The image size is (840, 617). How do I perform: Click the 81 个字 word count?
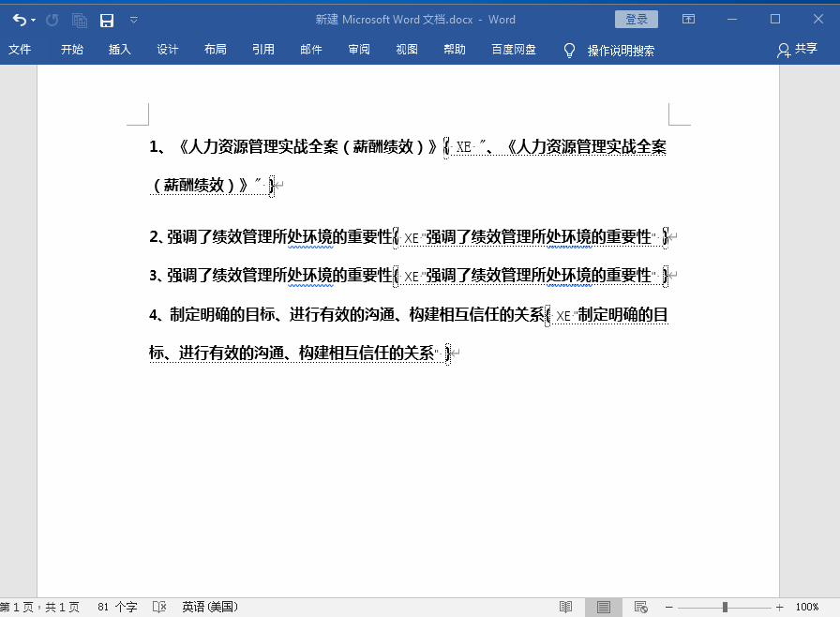(x=117, y=607)
